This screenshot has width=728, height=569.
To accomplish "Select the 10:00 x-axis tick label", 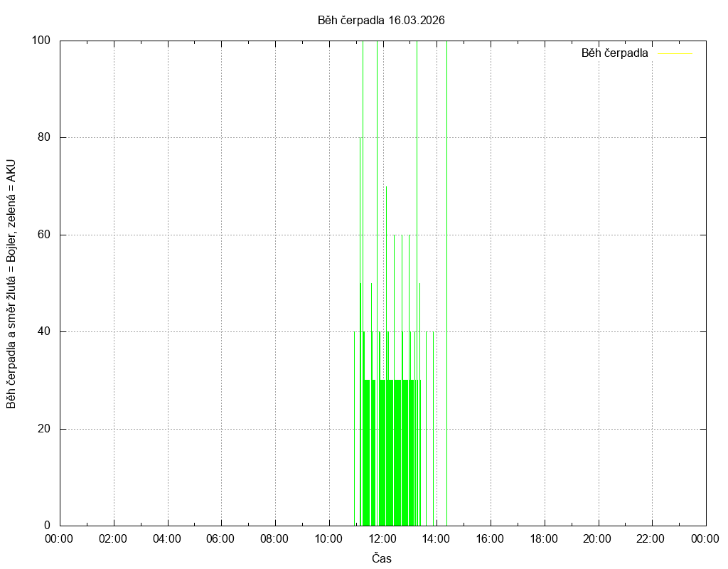I will tap(328, 538).
